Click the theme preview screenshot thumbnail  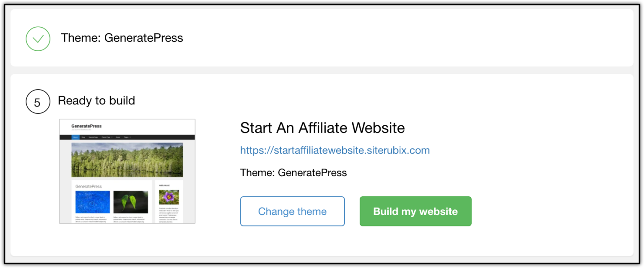(x=127, y=171)
